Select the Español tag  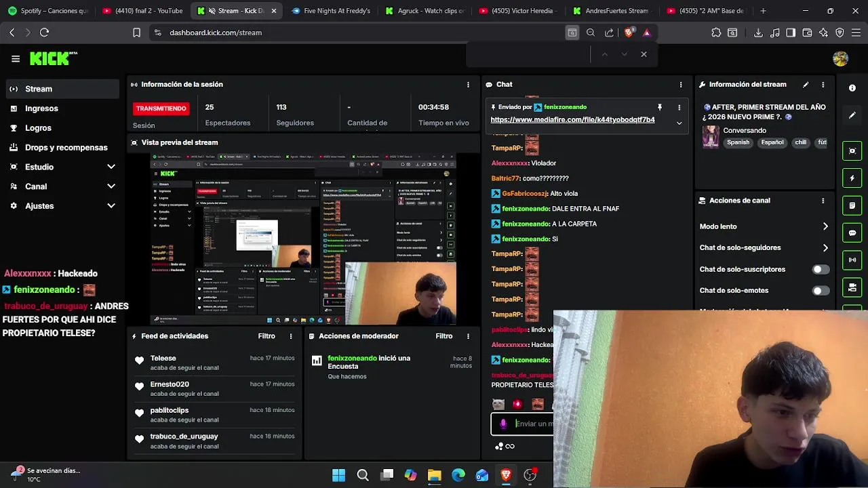coord(772,143)
